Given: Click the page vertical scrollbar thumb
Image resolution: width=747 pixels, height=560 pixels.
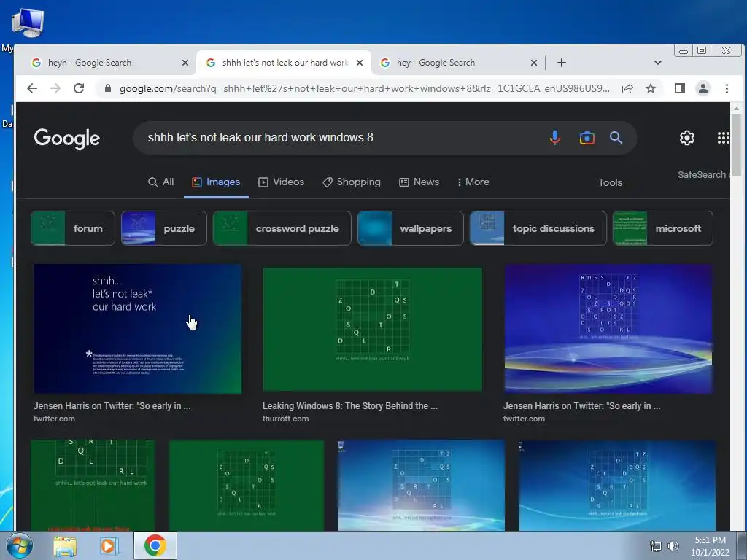Looking at the screenshot, I should (737, 145).
